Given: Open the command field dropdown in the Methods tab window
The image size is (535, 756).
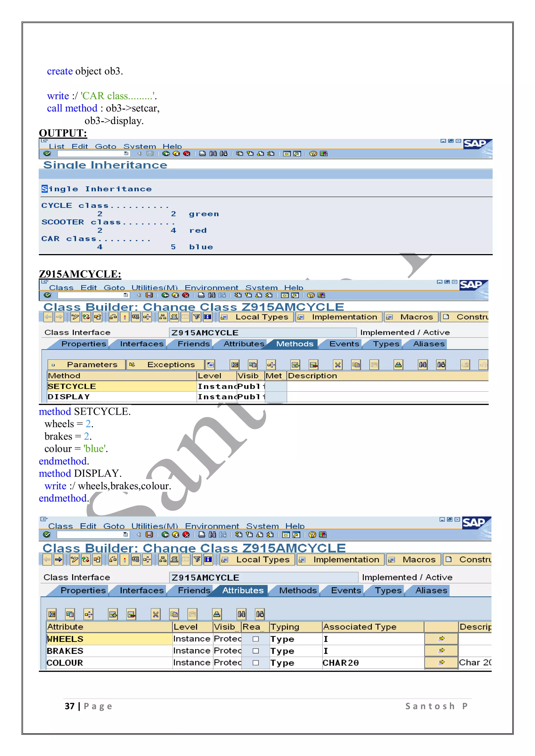Looking at the screenshot, I should tap(125, 295).
